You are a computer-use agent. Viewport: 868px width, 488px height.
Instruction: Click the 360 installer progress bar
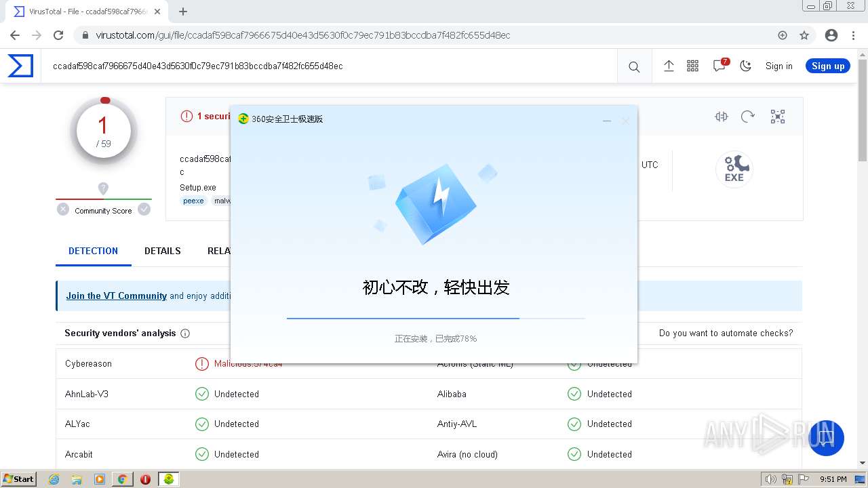(436, 318)
